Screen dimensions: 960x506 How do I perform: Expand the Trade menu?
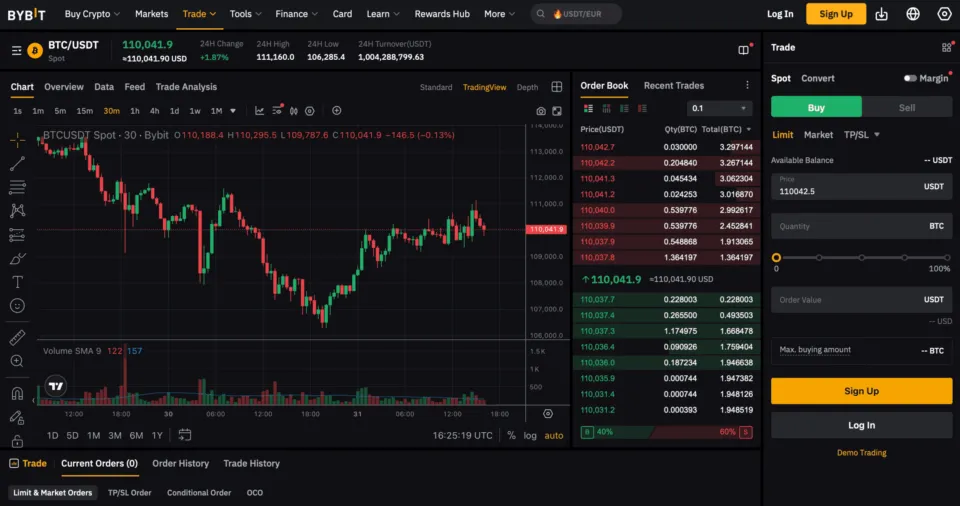pos(199,14)
